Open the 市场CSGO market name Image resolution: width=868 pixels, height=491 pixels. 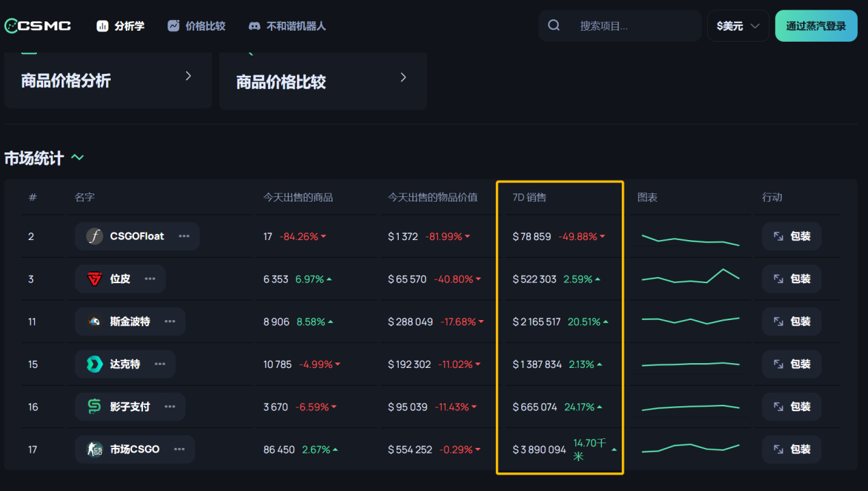[135, 449]
